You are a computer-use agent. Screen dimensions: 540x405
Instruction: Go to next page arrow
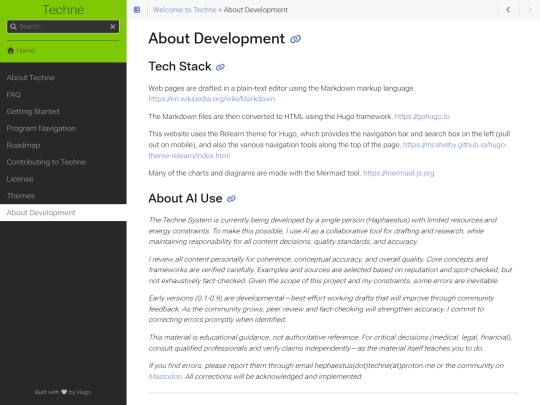coord(530,10)
